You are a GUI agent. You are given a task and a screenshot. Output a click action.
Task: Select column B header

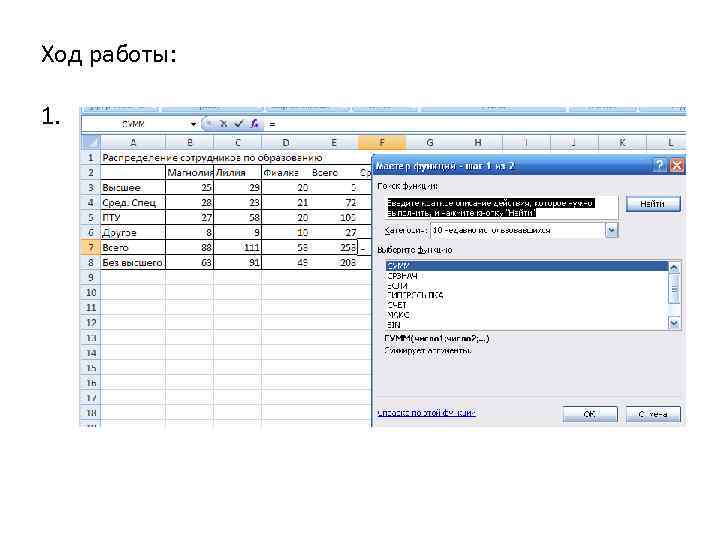pos(189,142)
